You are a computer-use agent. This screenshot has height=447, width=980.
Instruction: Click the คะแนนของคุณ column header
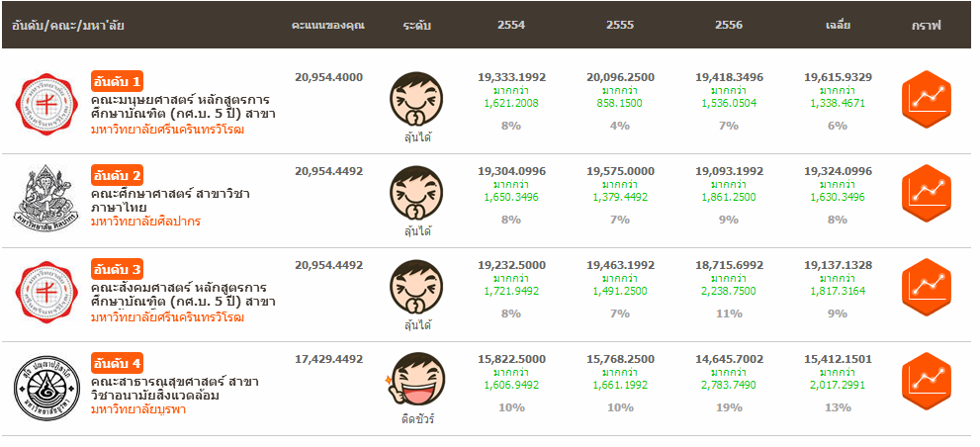pyautogui.click(x=328, y=25)
